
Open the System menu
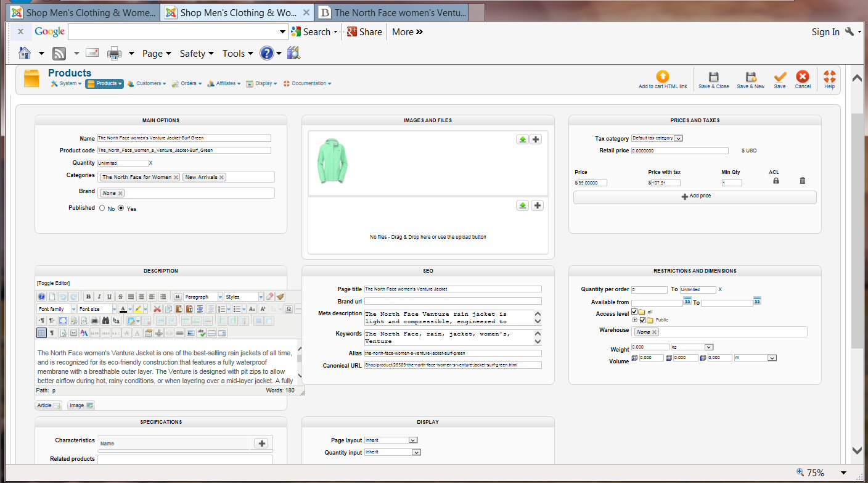(66, 84)
